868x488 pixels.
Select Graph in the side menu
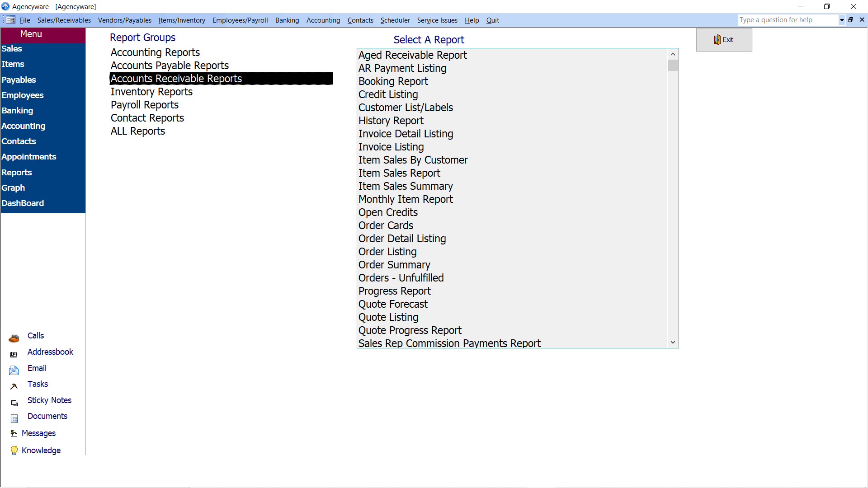point(13,188)
